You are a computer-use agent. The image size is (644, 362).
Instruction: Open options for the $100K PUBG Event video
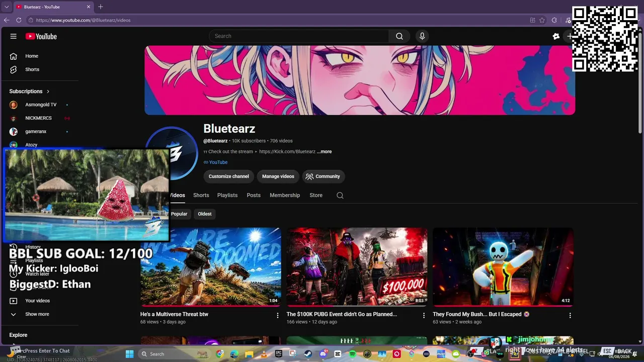pyautogui.click(x=424, y=315)
